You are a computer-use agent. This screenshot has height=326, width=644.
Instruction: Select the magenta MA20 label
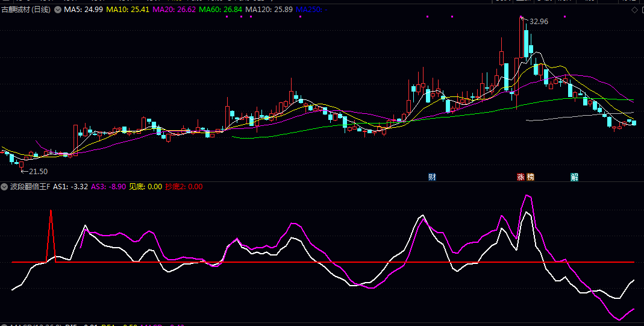(x=174, y=10)
